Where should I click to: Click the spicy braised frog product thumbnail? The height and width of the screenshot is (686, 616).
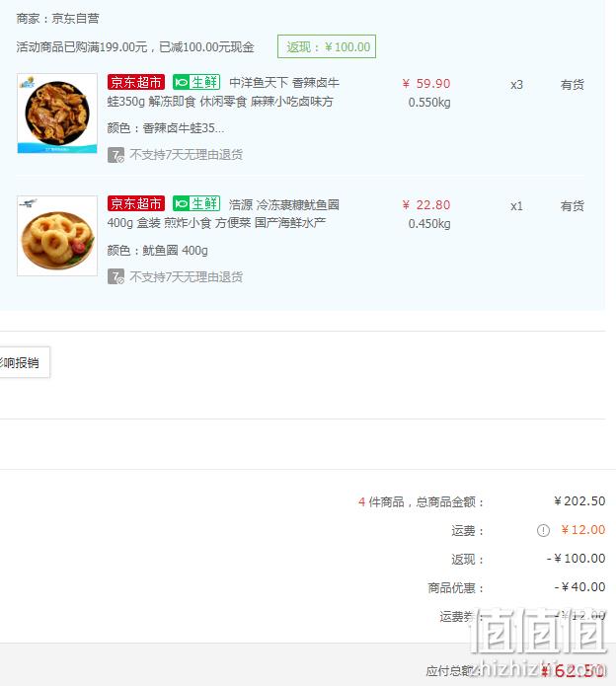point(57,114)
